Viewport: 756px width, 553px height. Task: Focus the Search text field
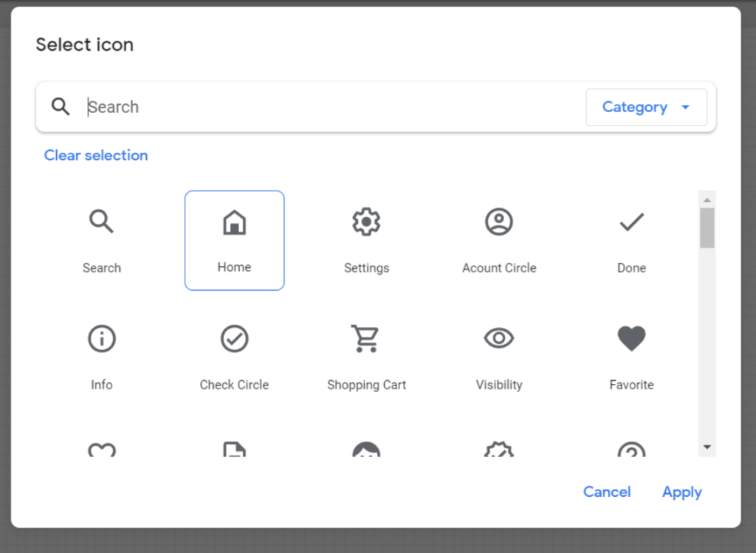[x=333, y=107]
